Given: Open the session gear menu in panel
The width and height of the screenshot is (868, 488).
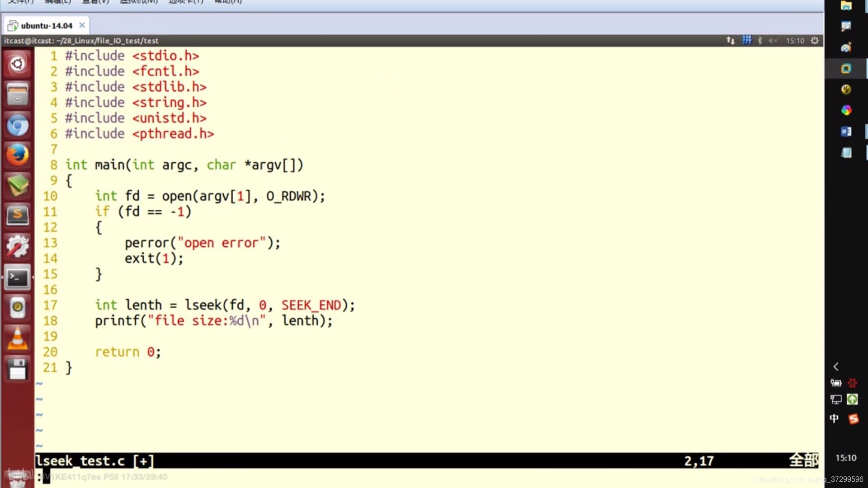Looking at the screenshot, I should [x=815, y=41].
